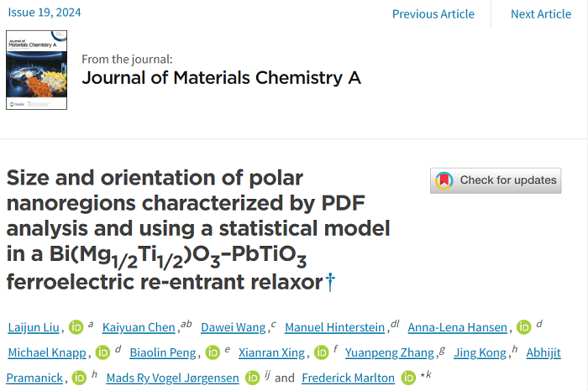The height and width of the screenshot is (391, 588).
Task: Open author Laijun Liu's name link
Action: [34, 327]
